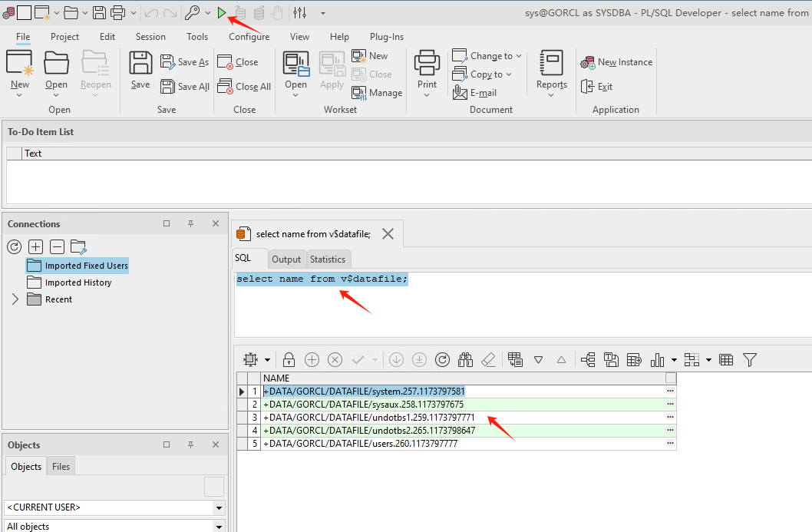Click the bar chart icon in the grid toolbar
Image resolution: width=812 pixels, height=532 pixels.
click(657, 359)
